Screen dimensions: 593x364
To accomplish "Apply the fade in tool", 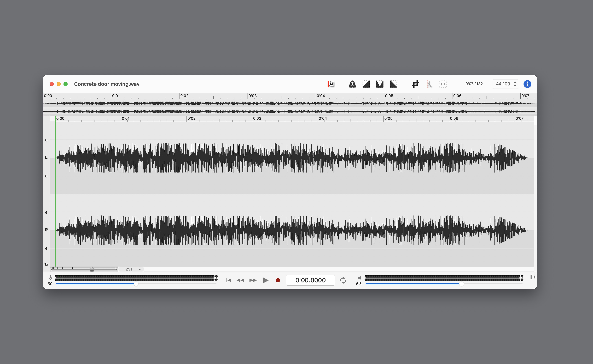I will tap(366, 84).
